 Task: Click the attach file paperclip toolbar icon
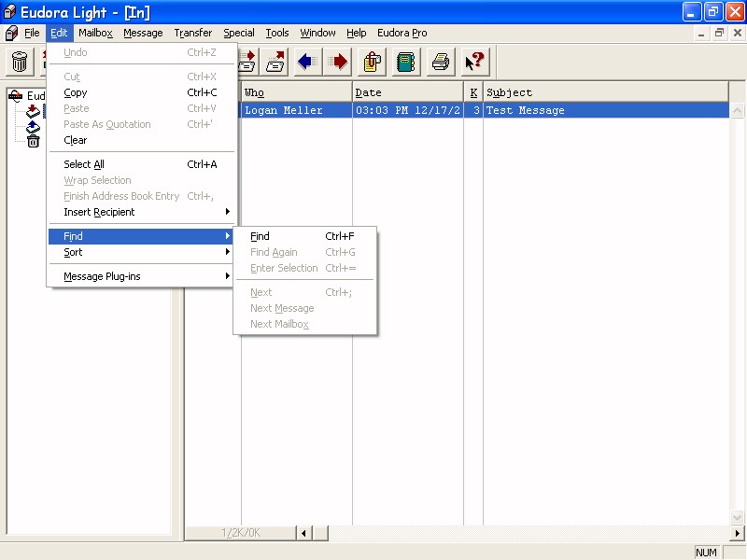tap(372, 62)
